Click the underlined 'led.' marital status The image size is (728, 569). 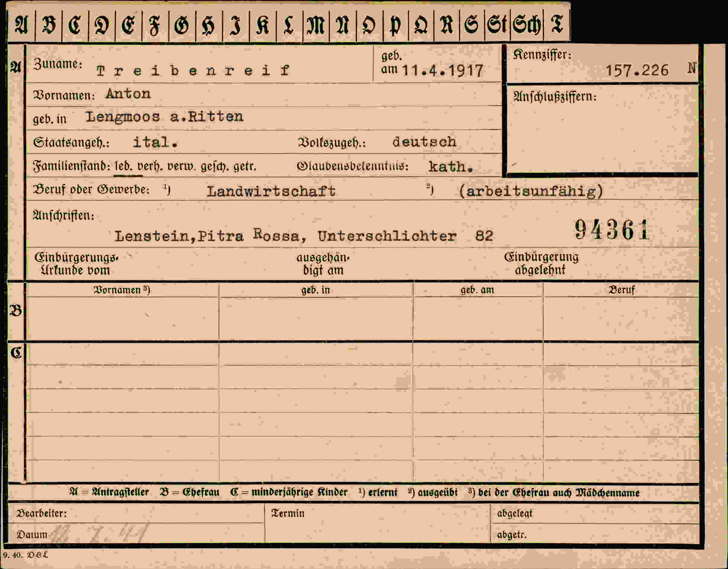pyautogui.click(x=123, y=166)
